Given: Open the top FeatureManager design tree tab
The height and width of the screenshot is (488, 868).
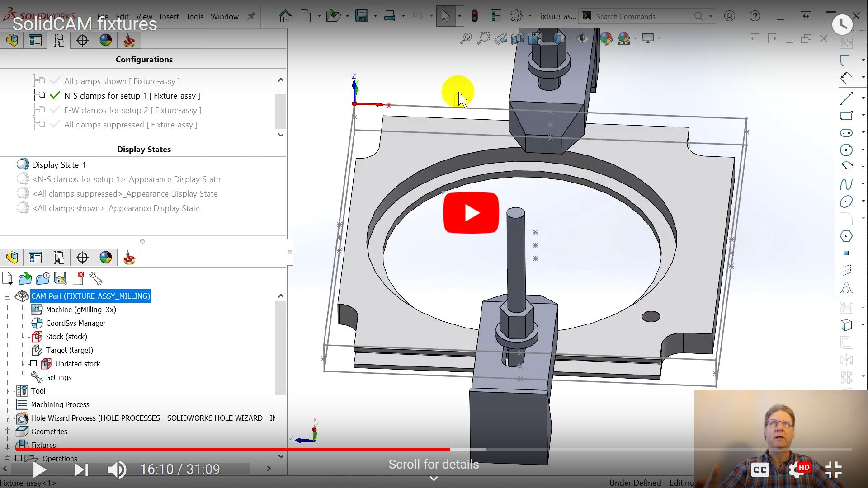Looking at the screenshot, I should (x=12, y=40).
